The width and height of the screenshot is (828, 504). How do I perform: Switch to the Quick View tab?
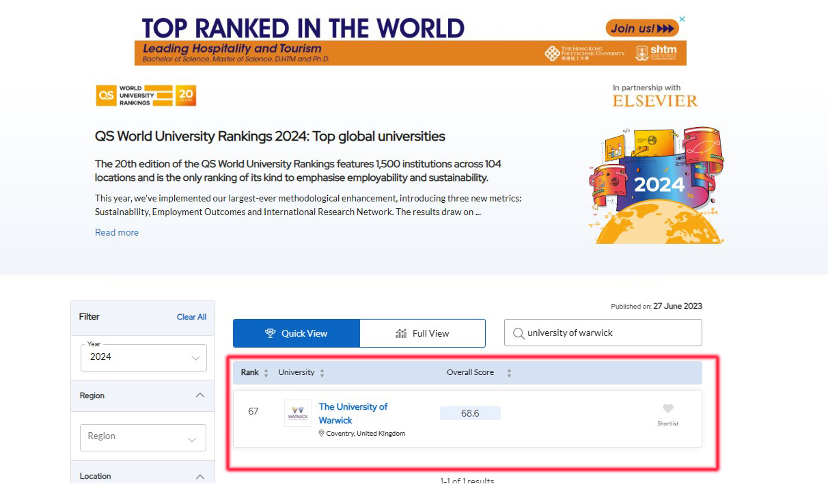[296, 333]
